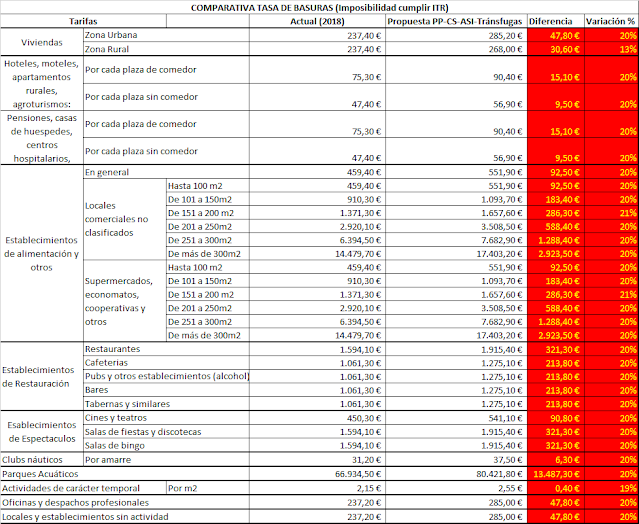
Task: Click the red 6,30 € difference cell
Action: 555,460
